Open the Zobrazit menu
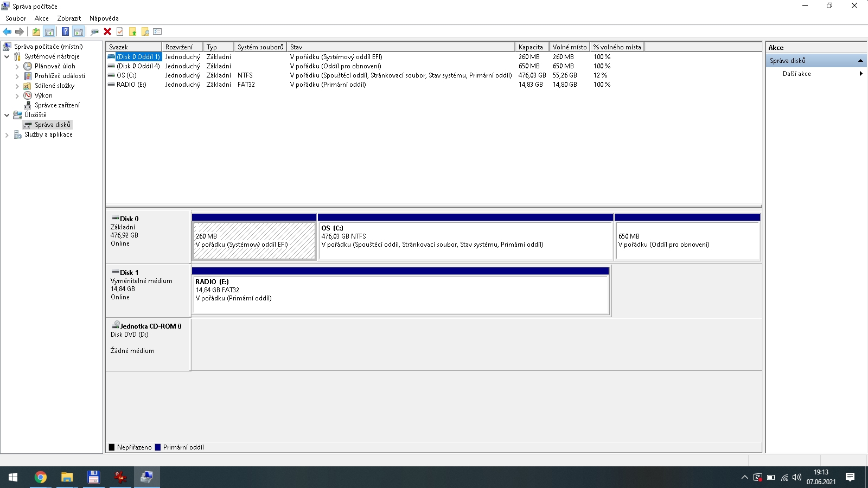This screenshot has height=488, width=868. click(x=69, y=18)
